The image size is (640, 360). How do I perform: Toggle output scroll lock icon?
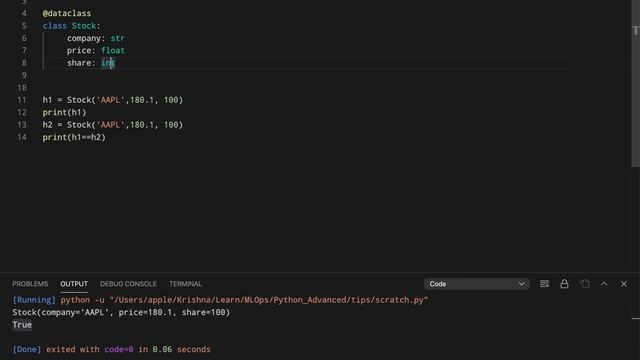tap(564, 284)
